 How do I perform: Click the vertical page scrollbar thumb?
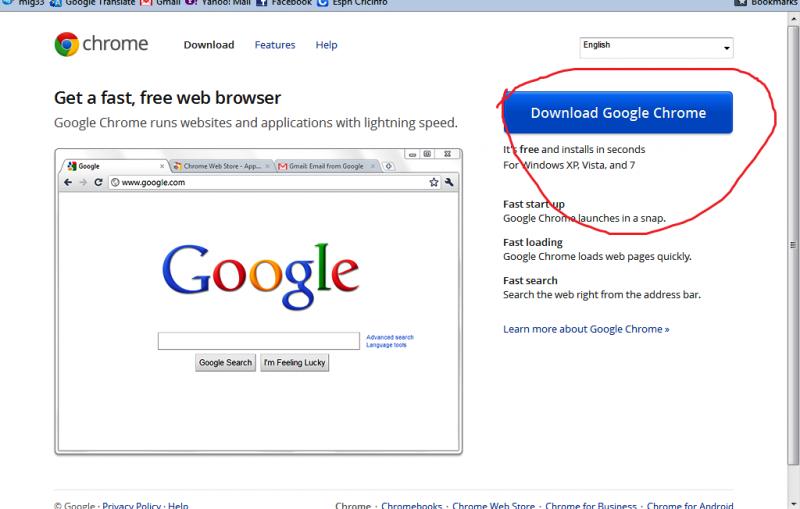[x=793, y=245]
